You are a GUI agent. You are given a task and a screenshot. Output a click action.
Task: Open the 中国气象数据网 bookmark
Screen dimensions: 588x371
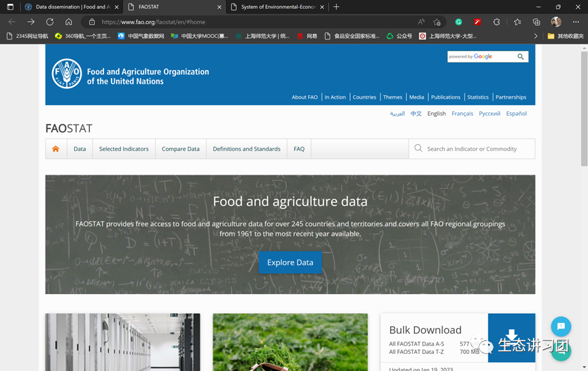point(141,36)
